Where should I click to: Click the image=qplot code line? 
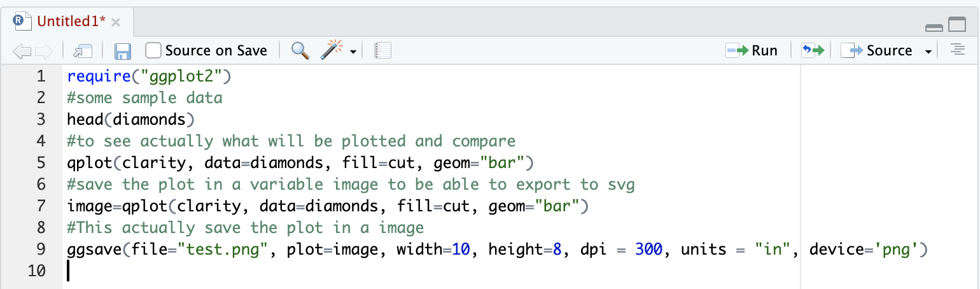point(328,206)
